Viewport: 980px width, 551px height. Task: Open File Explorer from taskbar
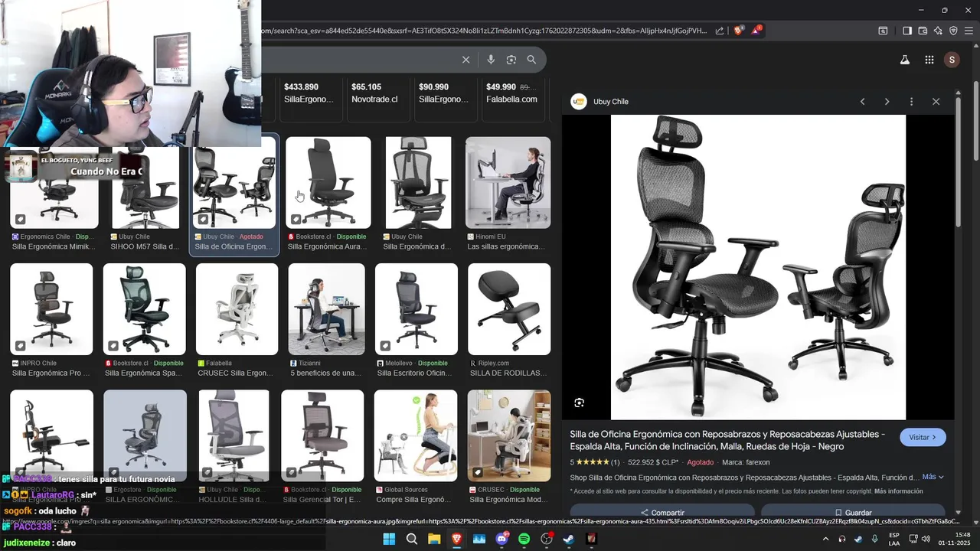tap(434, 539)
